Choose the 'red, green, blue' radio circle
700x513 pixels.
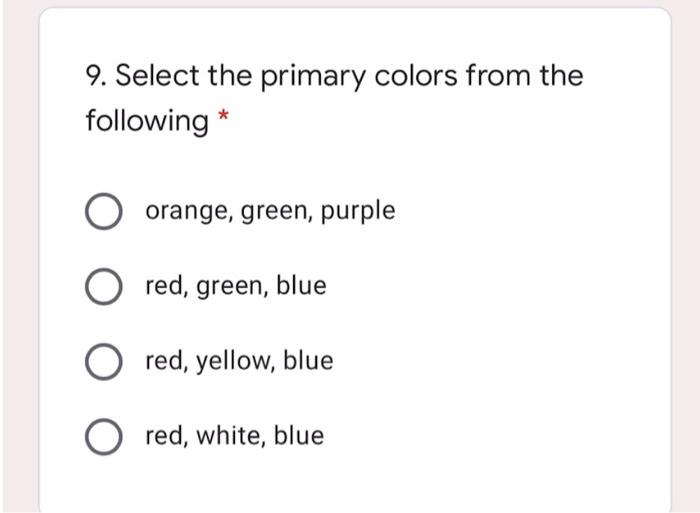click(x=104, y=287)
